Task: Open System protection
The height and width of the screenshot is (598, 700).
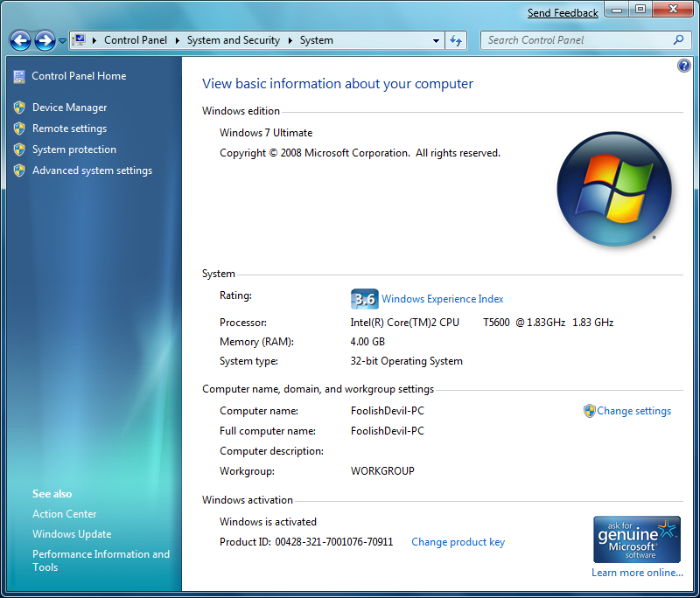Action: click(x=74, y=149)
